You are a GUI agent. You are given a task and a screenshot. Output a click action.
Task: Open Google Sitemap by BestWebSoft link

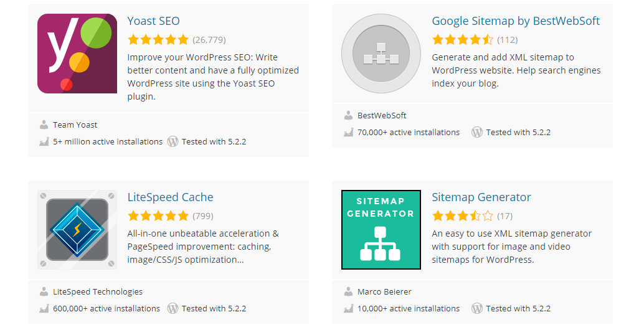pos(516,21)
